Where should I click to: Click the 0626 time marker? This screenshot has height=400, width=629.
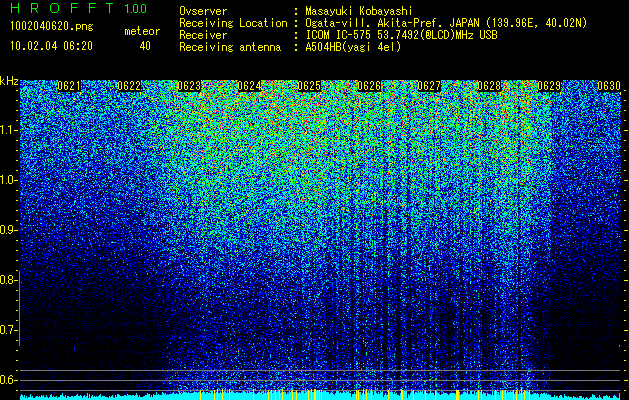[369, 86]
